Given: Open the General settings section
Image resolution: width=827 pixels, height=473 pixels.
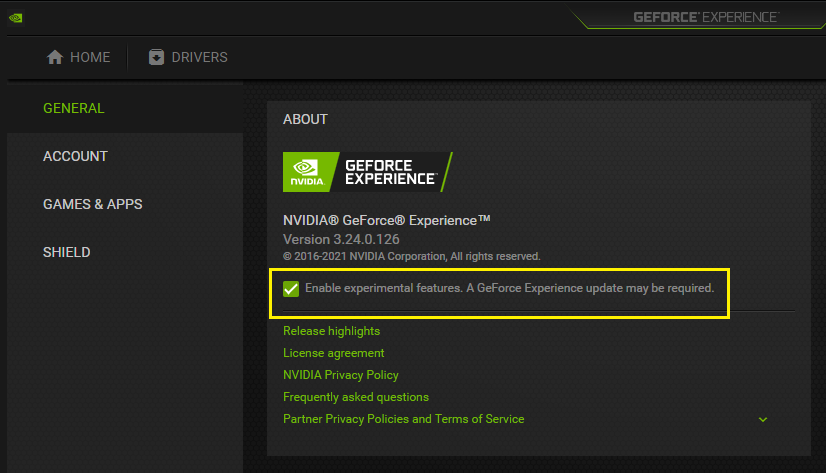Looking at the screenshot, I should pos(74,108).
